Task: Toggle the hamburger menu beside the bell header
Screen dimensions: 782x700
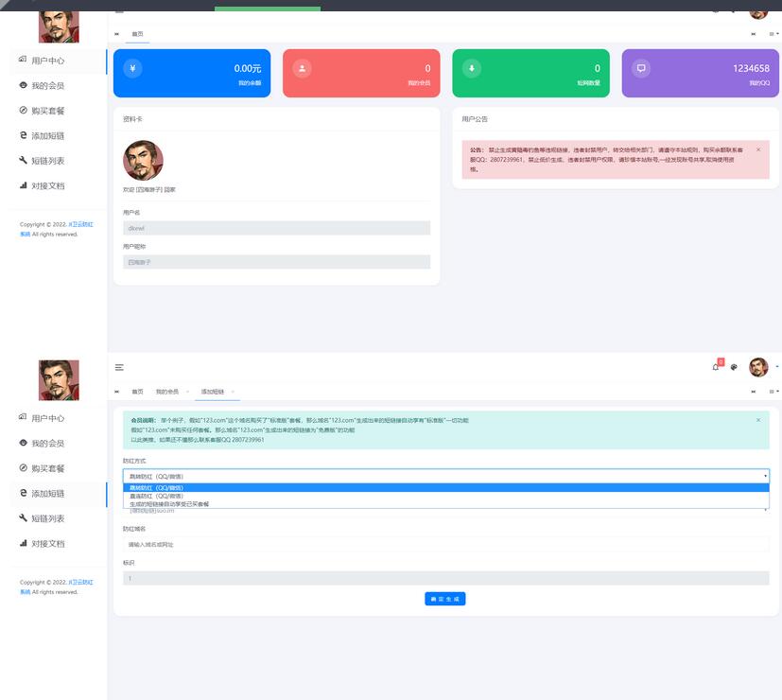Action: point(119,367)
